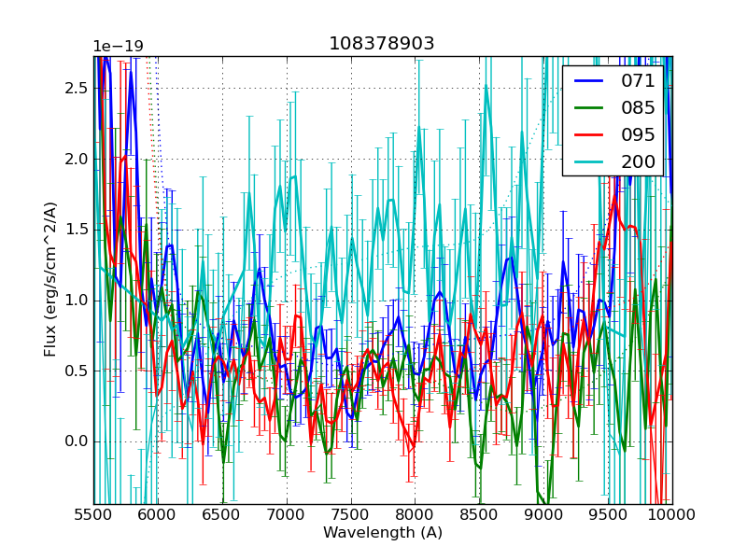This screenshot has height=560, width=747.
Task: Click the Wavelength (A) x-axis label
Action: pyautogui.click(x=383, y=533)
